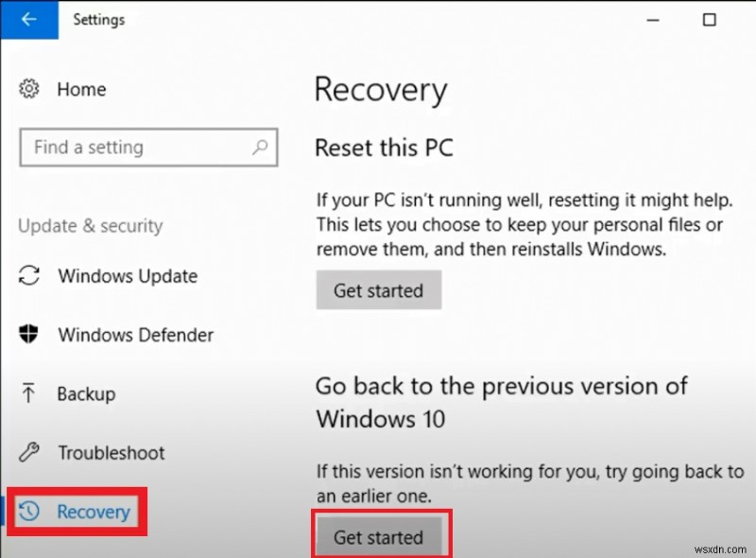Click Get started under Reset this PC

[x=378, y=290]
